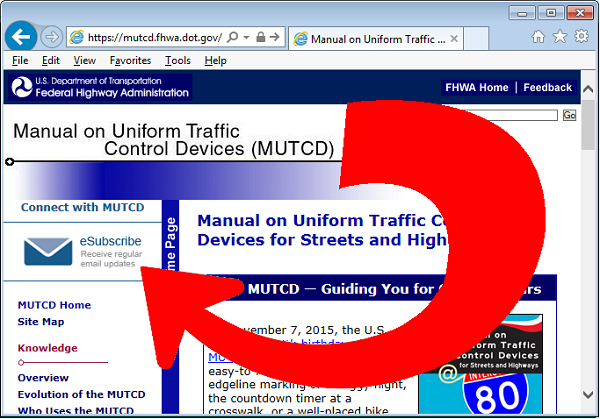Follow the FHWA Home link
The image size is (600, 419).
click(477, 88)
